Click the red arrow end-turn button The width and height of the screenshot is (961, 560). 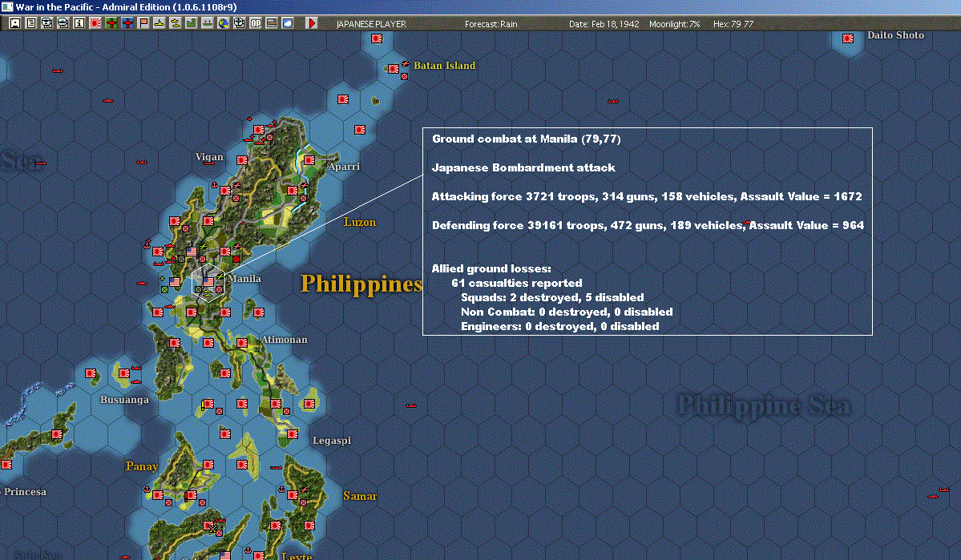click(311, 23)
